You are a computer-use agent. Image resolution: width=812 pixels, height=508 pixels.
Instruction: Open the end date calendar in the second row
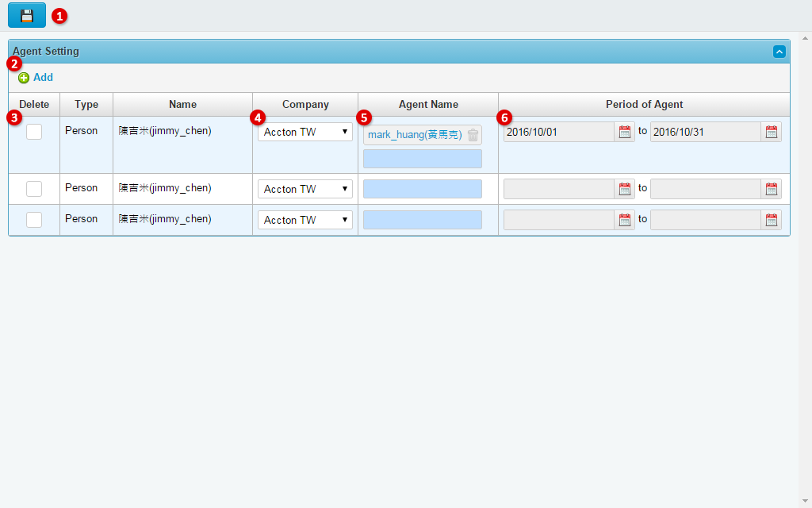point(772,188)
